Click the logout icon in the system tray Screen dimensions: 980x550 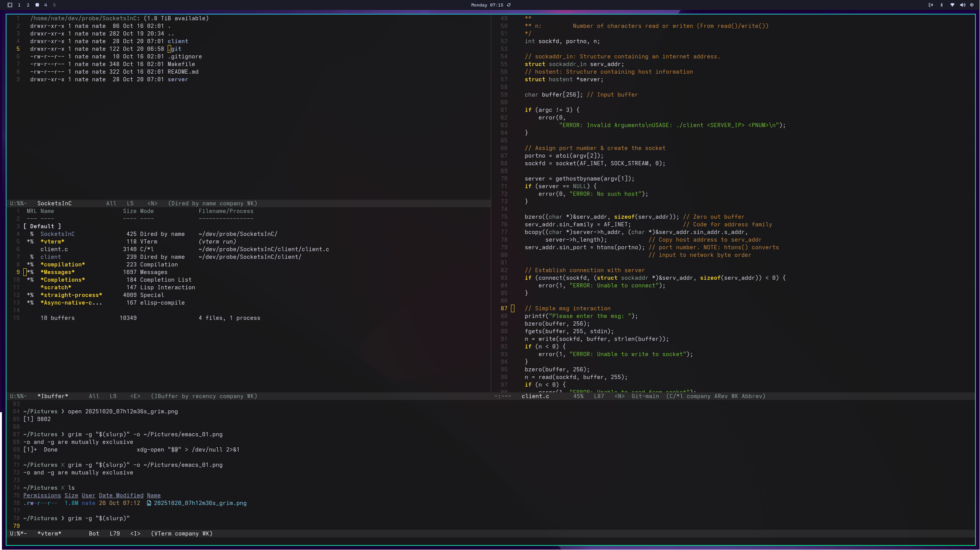click(930, 5)
